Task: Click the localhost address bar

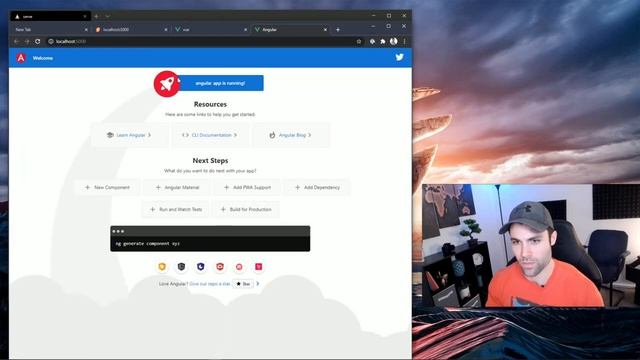Action: point(204,41)
